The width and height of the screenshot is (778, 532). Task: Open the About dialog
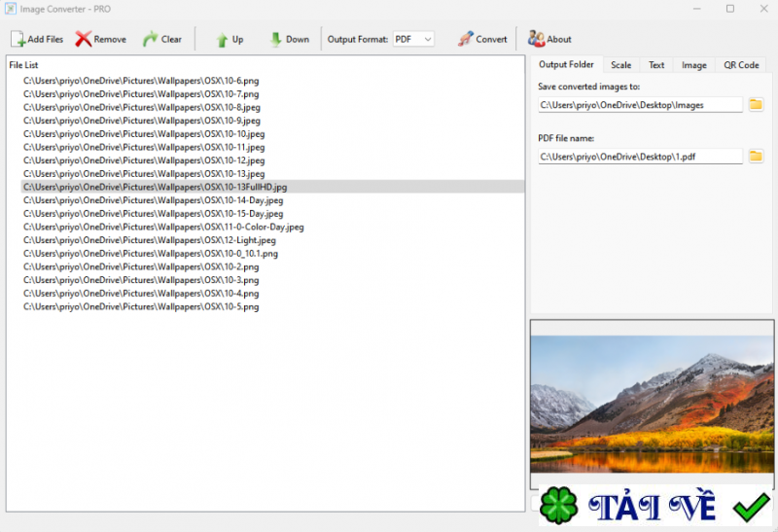(x=549, y=39)
